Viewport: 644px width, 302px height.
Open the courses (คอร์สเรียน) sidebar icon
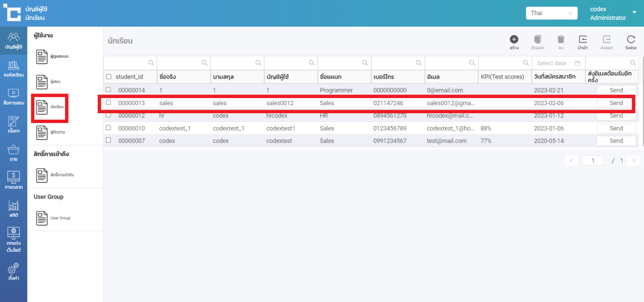(x=13, y=68)
